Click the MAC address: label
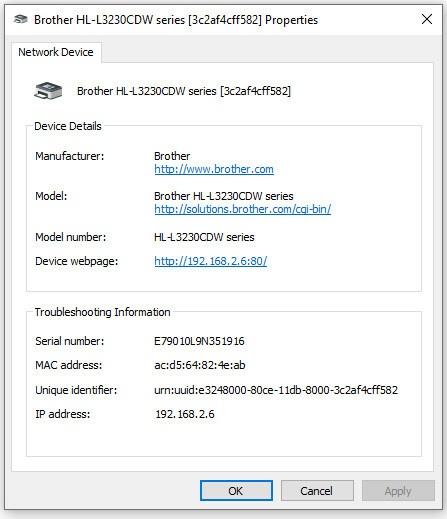The image size is (447, 519). point(69,365)
